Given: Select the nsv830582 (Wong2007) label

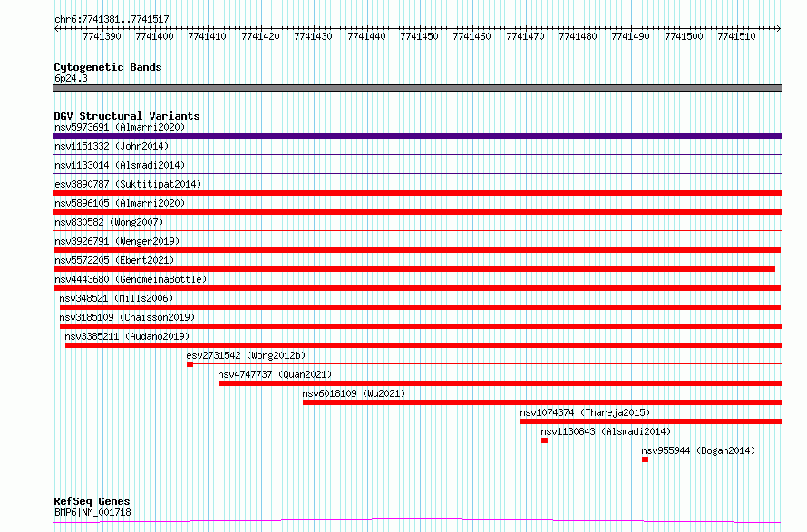Looking at the screenshot, I should point(109,222).
